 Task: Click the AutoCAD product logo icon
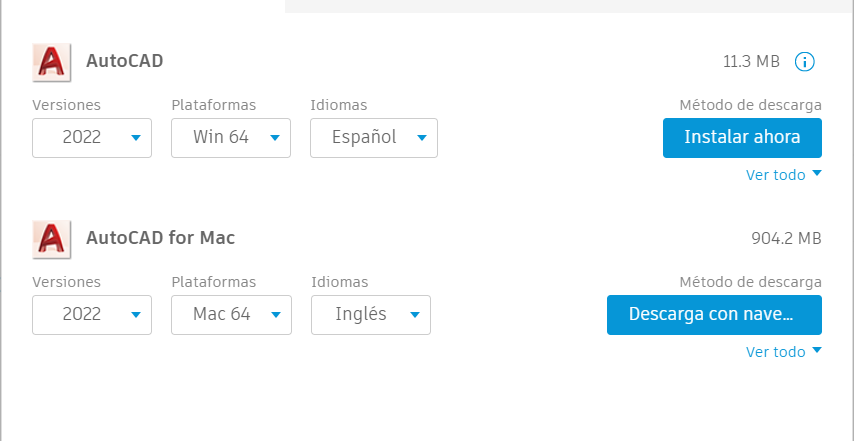coord(52,63)
